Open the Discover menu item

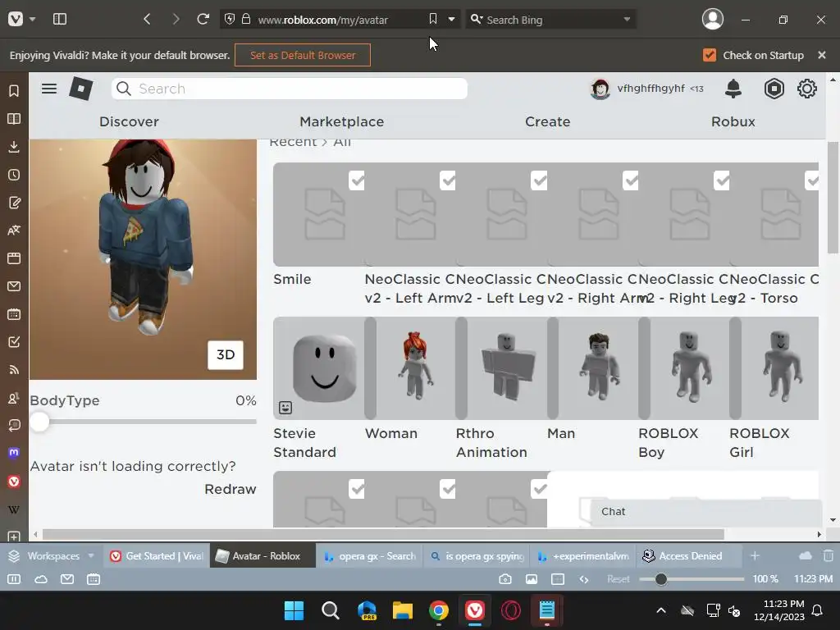[129, 121]
